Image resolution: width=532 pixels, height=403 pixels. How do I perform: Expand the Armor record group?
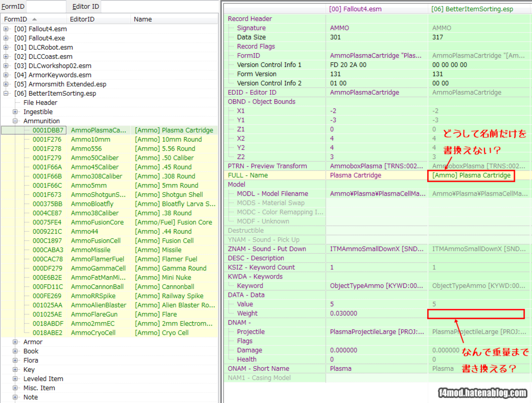pos(15,342)
